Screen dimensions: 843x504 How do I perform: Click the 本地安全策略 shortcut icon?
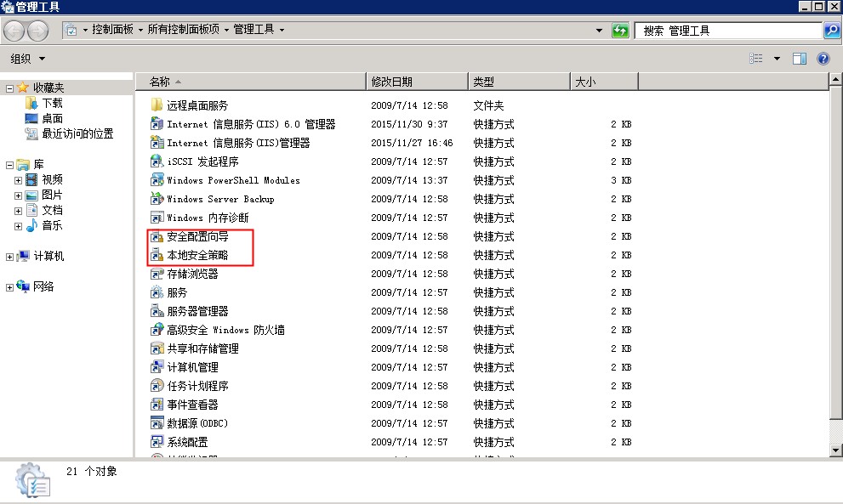[x=157, y=255]
